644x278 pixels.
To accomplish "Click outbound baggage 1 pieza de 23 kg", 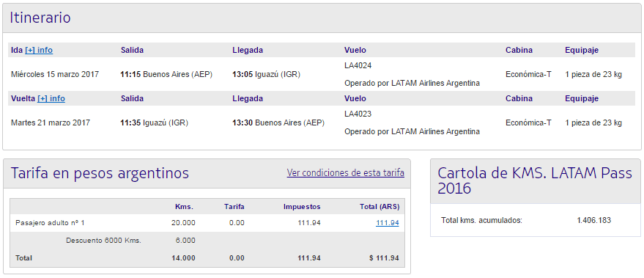I will (593, 75).
